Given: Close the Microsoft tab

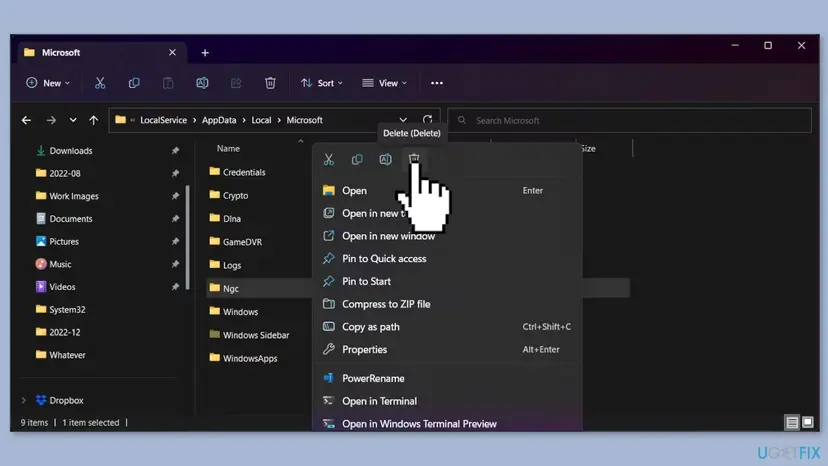Looking at the screenshot, I should point(172,52).
